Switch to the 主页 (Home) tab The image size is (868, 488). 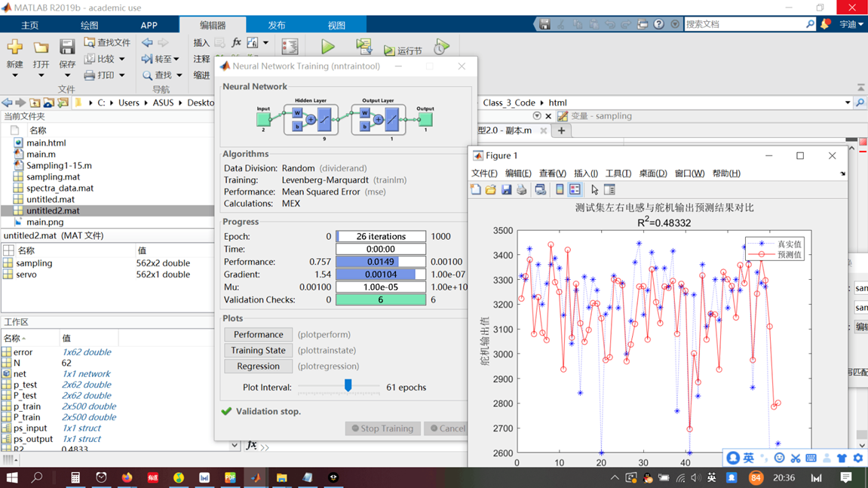30,26
